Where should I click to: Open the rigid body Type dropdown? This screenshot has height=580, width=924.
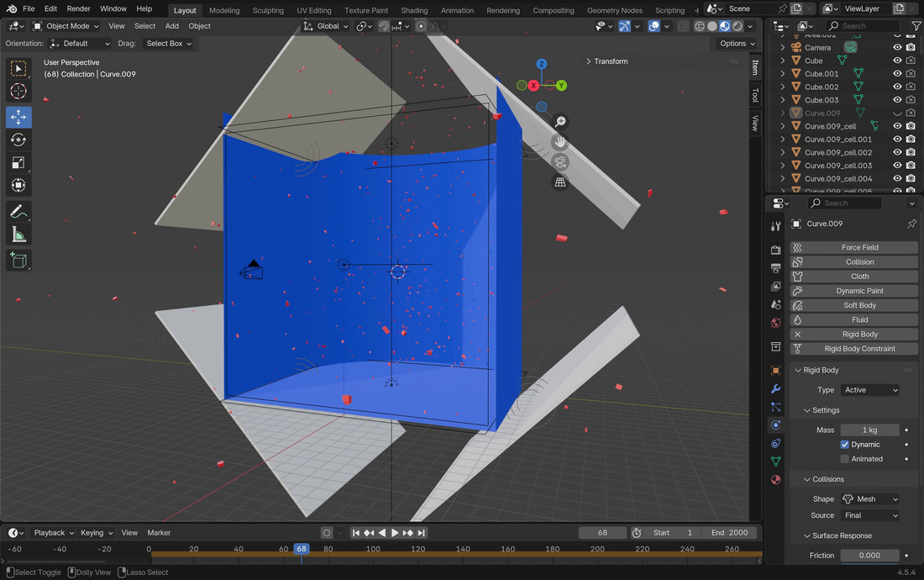(x=870, y=390)
